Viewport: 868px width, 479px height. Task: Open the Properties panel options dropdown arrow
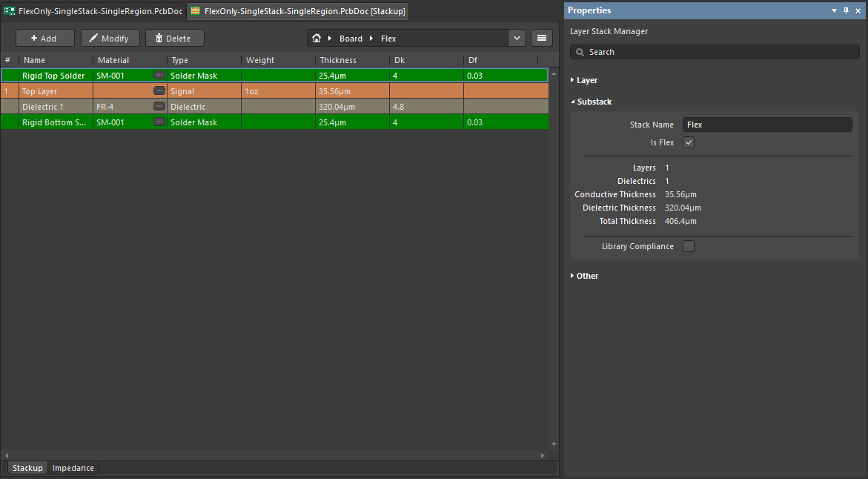(834, 10)
